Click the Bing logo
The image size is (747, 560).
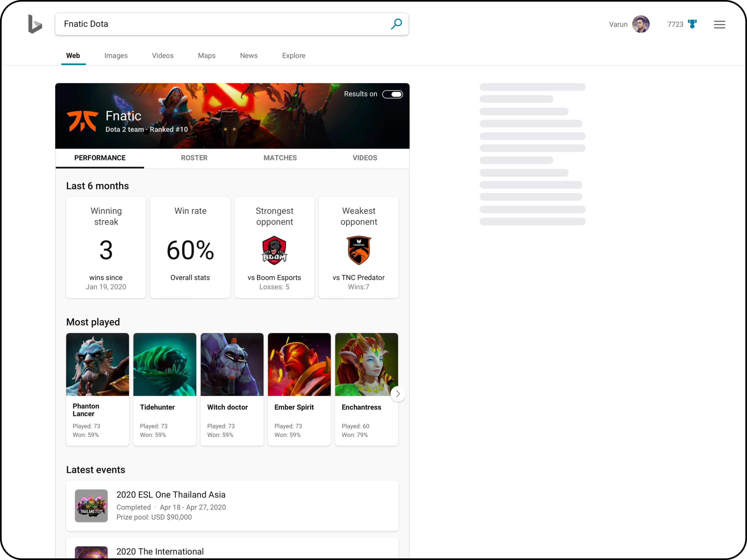pos(35,24)
